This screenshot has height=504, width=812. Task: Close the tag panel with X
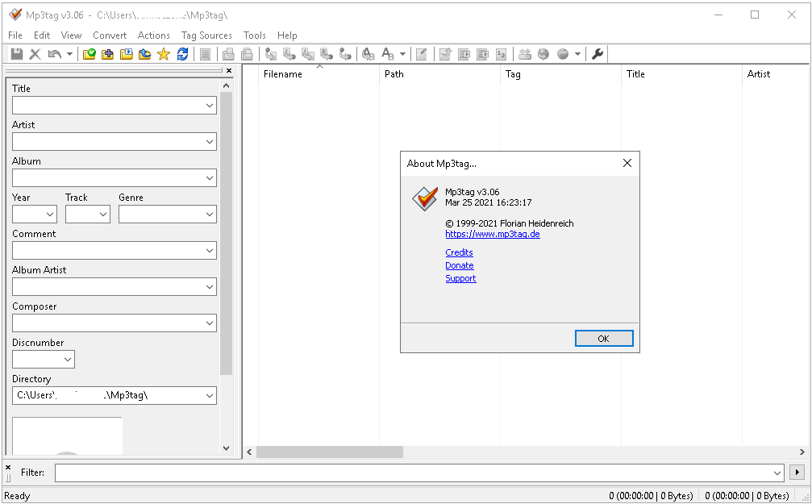pos(229,70)
